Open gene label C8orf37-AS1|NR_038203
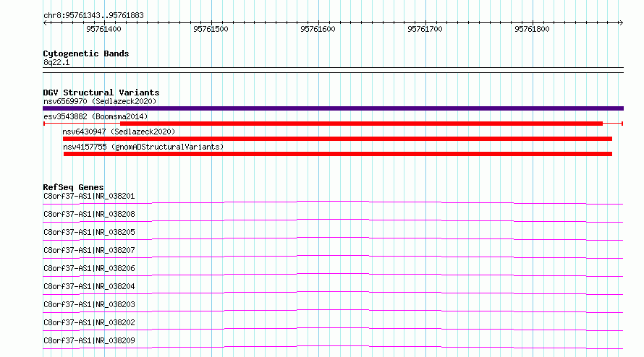 tap(89, 304)
